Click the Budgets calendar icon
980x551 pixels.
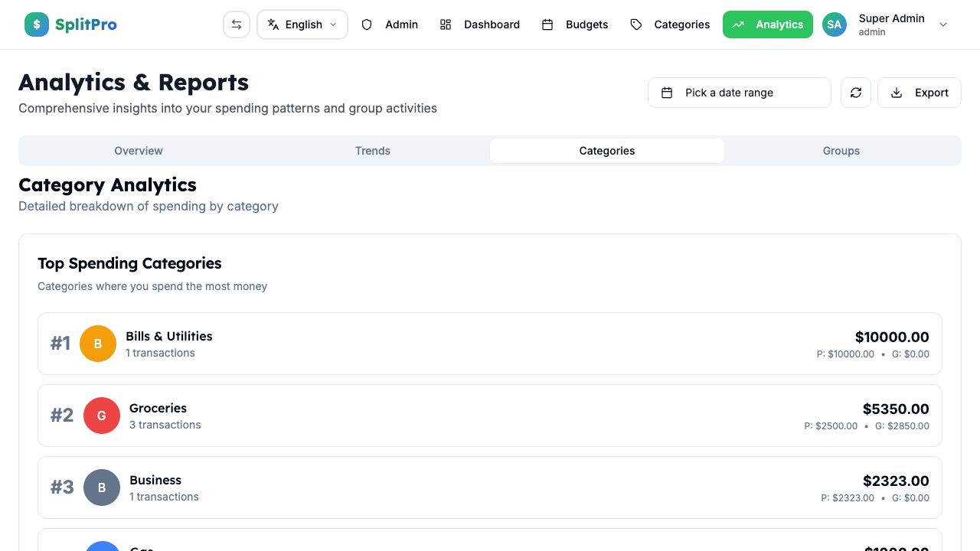547,24
